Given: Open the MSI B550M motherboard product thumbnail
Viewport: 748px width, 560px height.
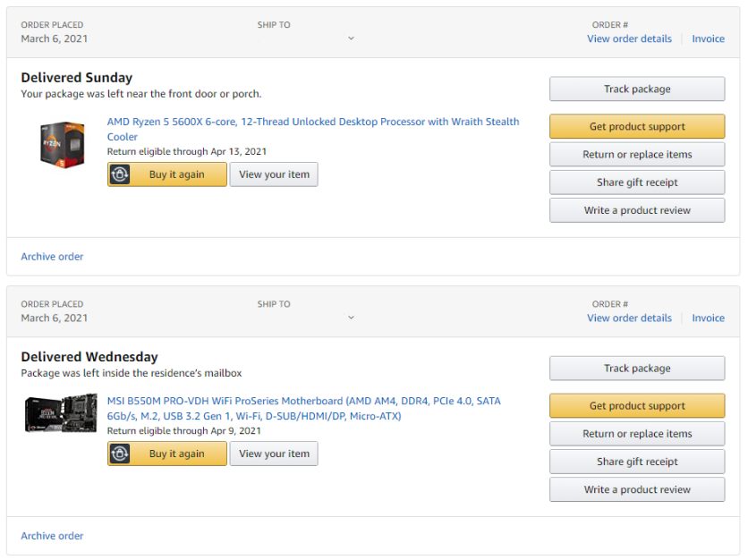Looking at the screenshot, I should [x=61, y=413].
